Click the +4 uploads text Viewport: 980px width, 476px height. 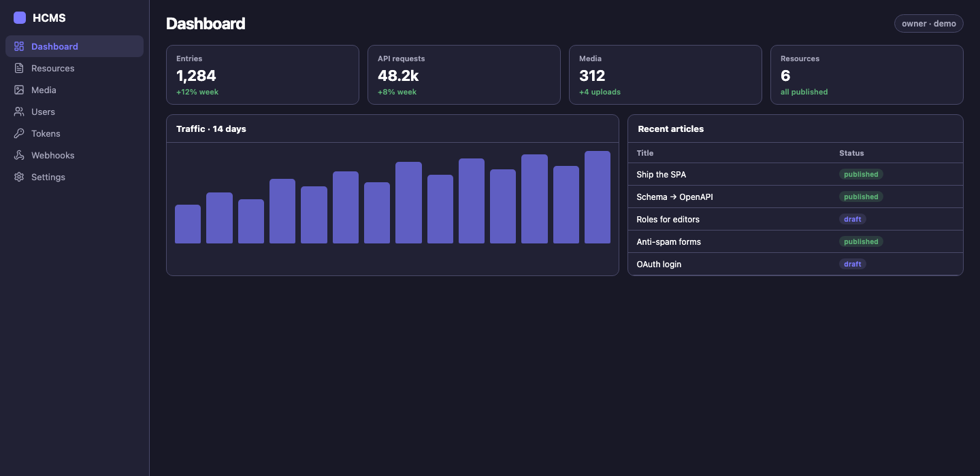click(600, 92)
